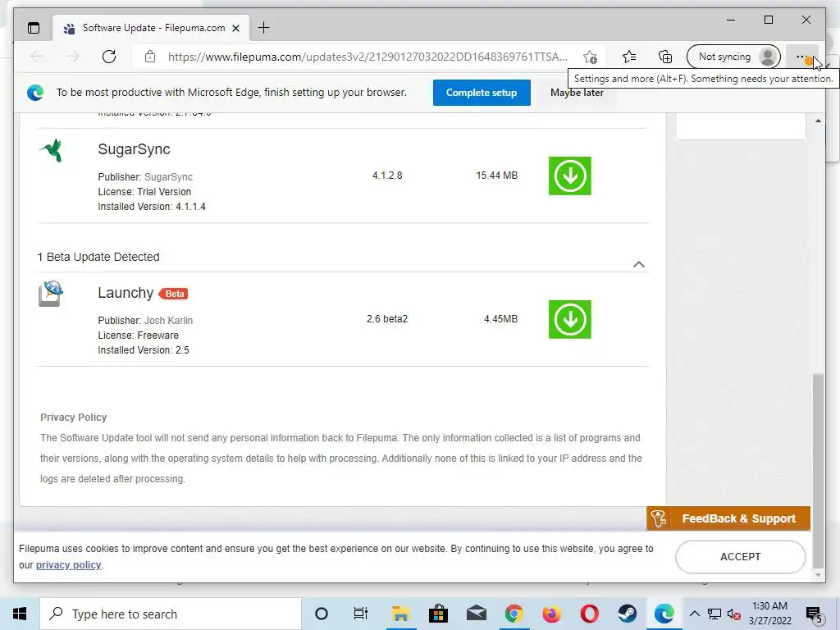Open the Not syncing profile menu
This screenshot has height=630, width=840.
[733, 57]
